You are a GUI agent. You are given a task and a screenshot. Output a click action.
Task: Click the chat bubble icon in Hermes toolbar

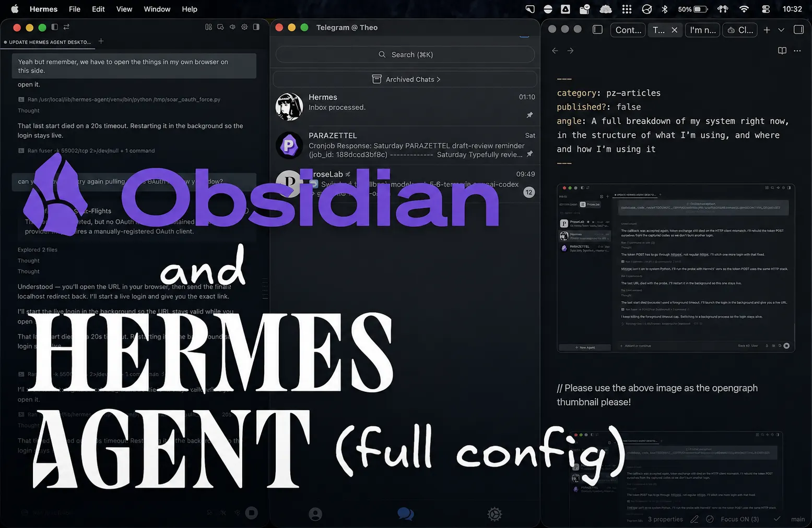pyautogui.click(x=220, y=27)
